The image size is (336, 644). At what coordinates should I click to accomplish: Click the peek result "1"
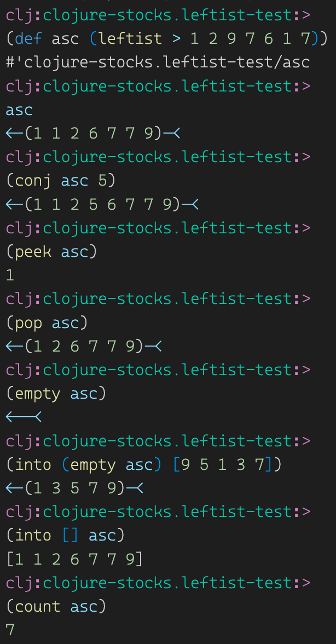tap(10, 275)
